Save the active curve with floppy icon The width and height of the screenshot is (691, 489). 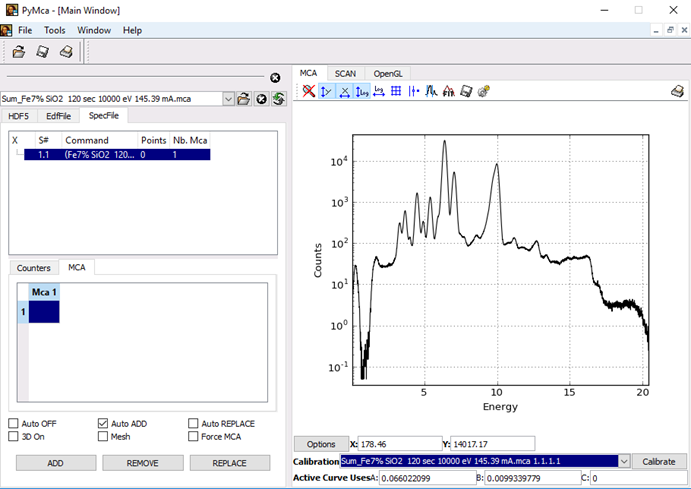pos(466,91)
